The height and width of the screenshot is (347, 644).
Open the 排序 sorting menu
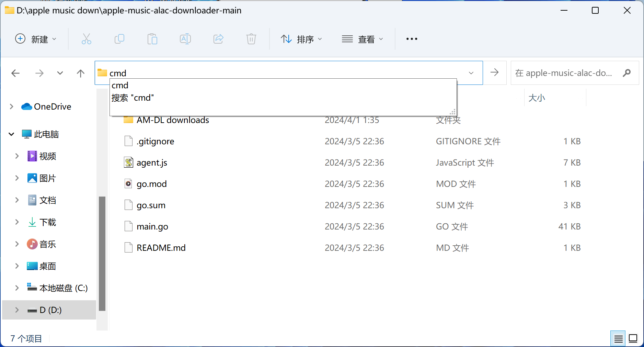click(x=301, y=39)
